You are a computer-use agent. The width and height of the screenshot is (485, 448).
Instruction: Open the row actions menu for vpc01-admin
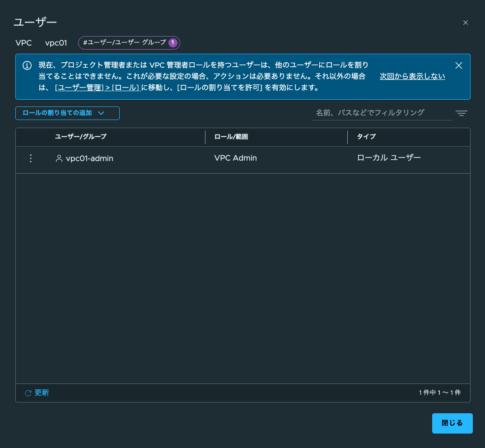tap(30, 158)
